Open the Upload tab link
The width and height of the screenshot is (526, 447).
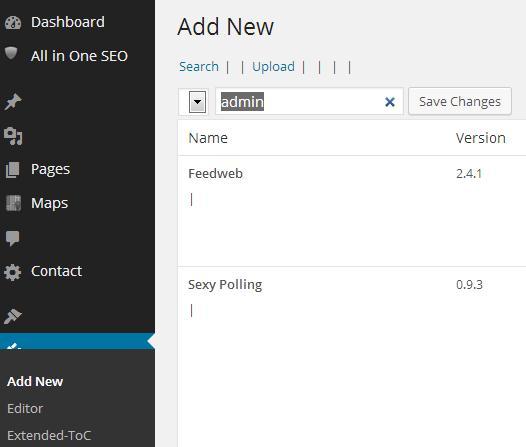[273, 66]
